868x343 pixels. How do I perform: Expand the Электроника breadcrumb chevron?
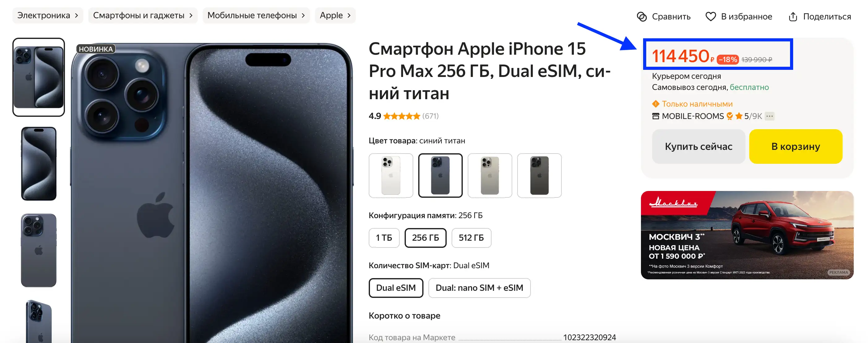(76, 15)
